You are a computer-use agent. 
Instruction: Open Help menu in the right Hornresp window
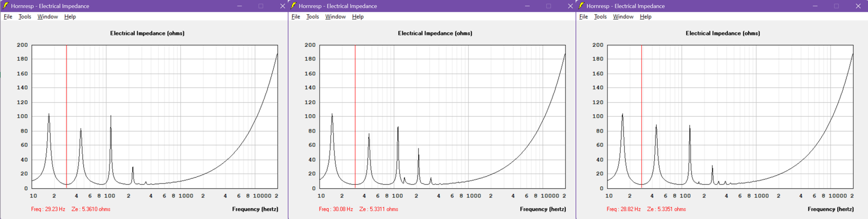[645, 17]
